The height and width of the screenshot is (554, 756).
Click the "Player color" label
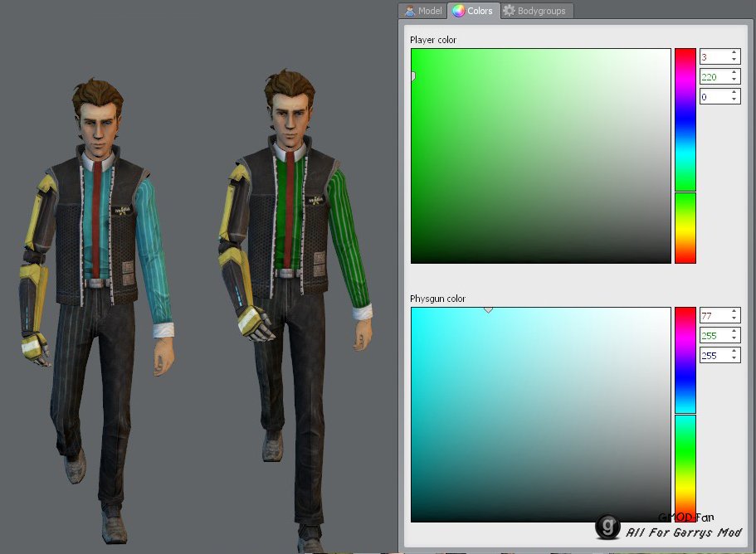pos(433,40)
